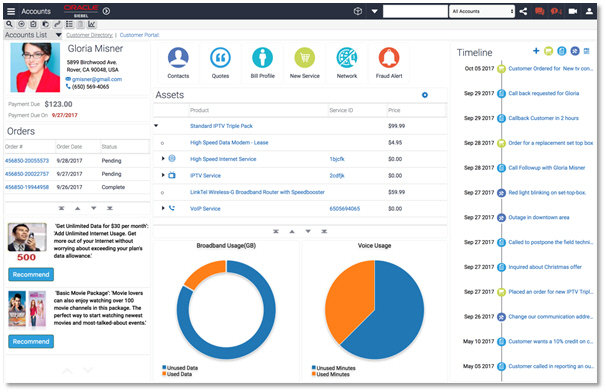Click Gloria Misner's profile photo

(x=35, y=67)
